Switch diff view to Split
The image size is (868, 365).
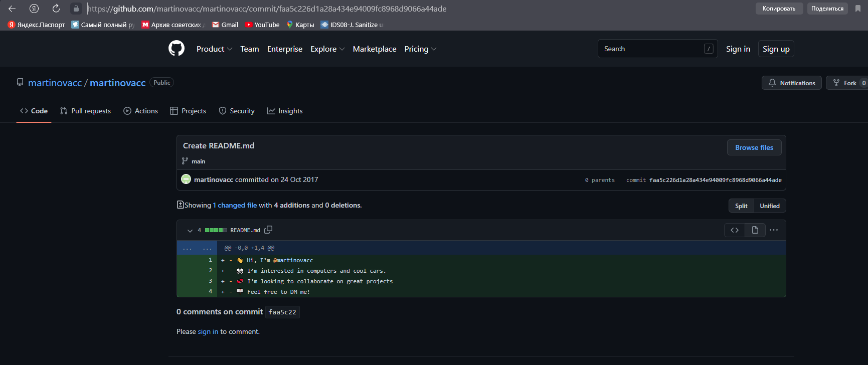[x=741, y=206]
